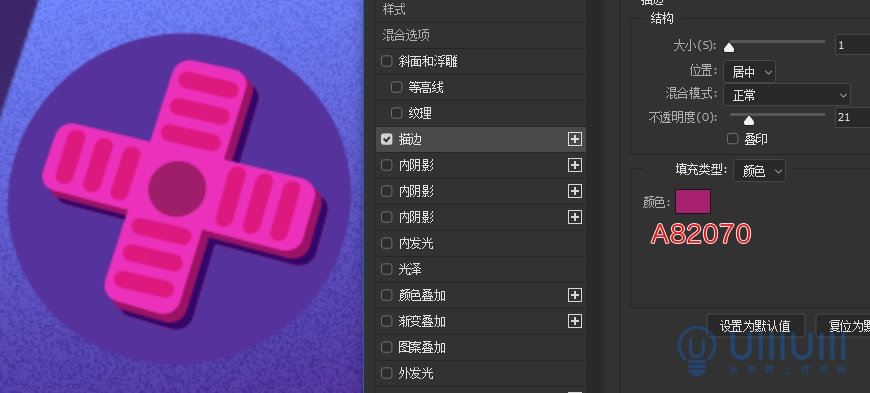The width and height of the screenshot is (870, 393).
Task: Turn on the 颜色叠加 checkbox
Action: coord(387,295)
